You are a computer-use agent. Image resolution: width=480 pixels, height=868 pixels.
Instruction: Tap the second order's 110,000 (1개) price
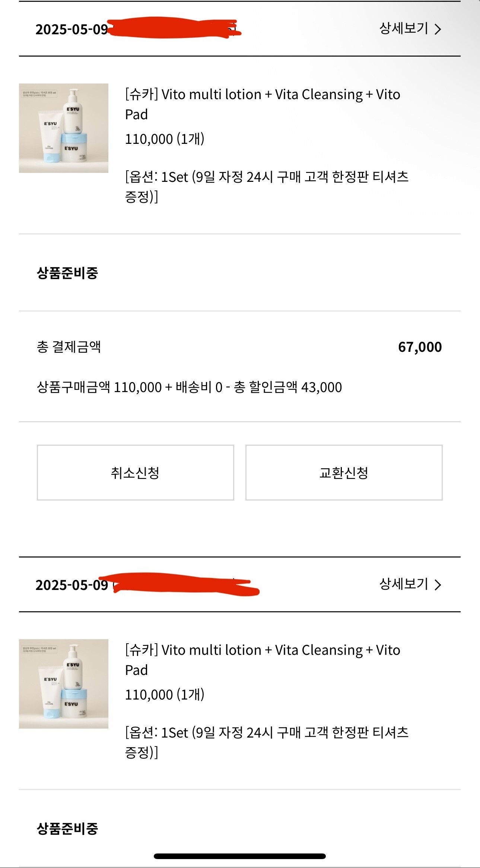(x=165, y=695)
